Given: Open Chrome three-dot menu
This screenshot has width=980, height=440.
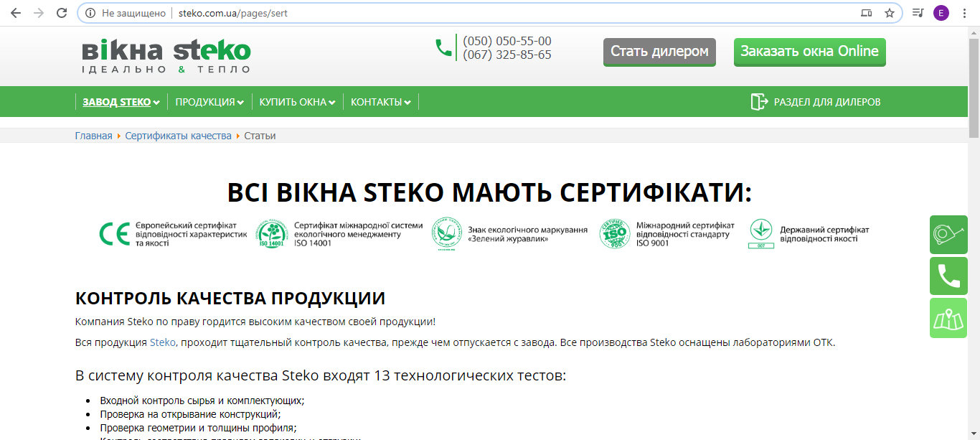Looking at the screenshot, I should pos(964,13).
